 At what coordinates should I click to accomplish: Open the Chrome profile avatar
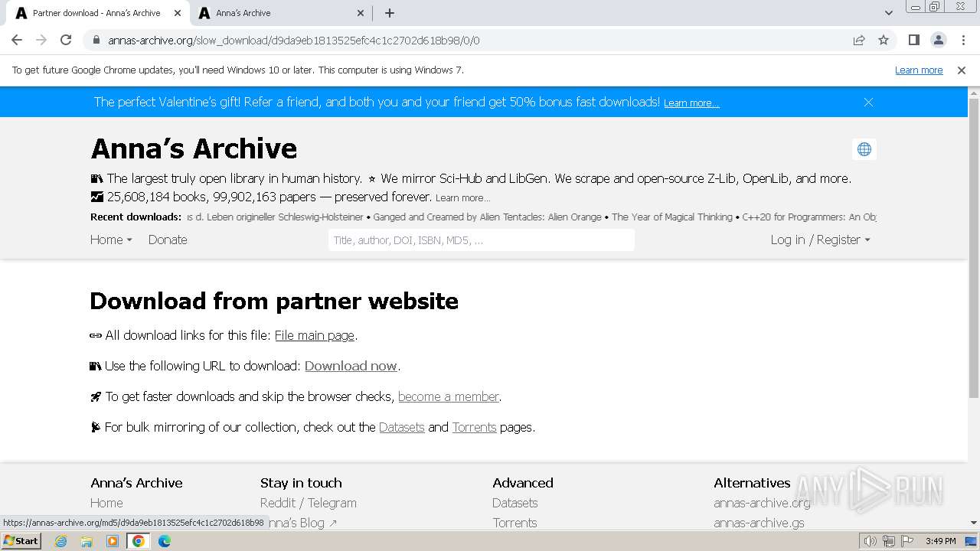click(939, 40)
